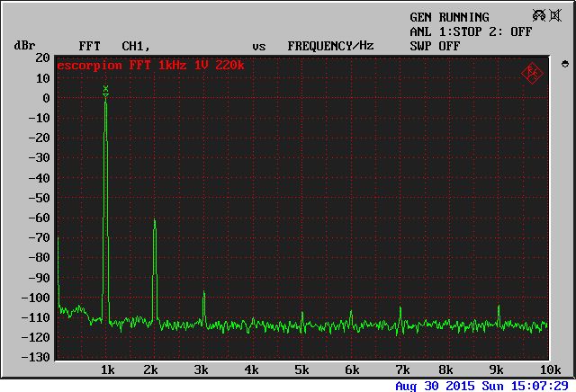
Task: Click the Rohde & Schwarz diamond logo
Action: [x=532, y=72]
